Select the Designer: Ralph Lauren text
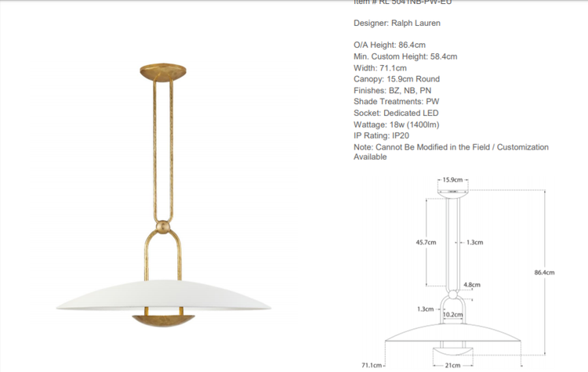 click(397, 23)
